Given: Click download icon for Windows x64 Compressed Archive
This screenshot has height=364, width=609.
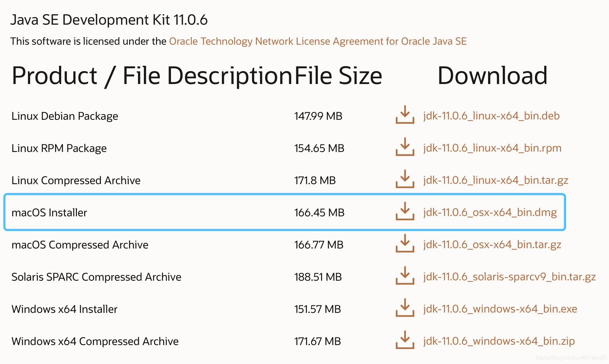Looking at the screenshot, I should [405, 340].
